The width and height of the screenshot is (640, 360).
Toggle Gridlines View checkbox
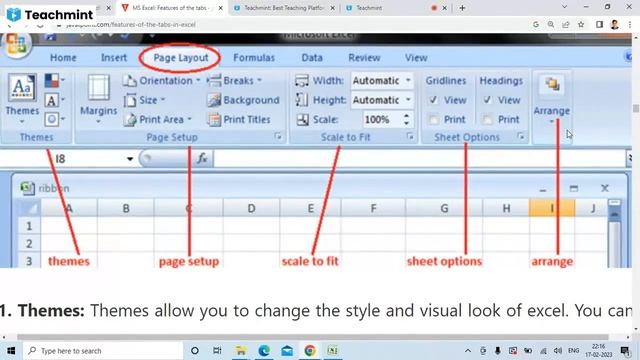[x=433, y=100]
